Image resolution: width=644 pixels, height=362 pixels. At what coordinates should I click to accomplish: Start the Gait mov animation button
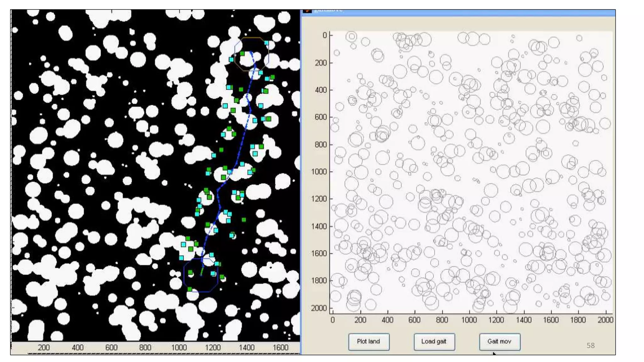499,342
